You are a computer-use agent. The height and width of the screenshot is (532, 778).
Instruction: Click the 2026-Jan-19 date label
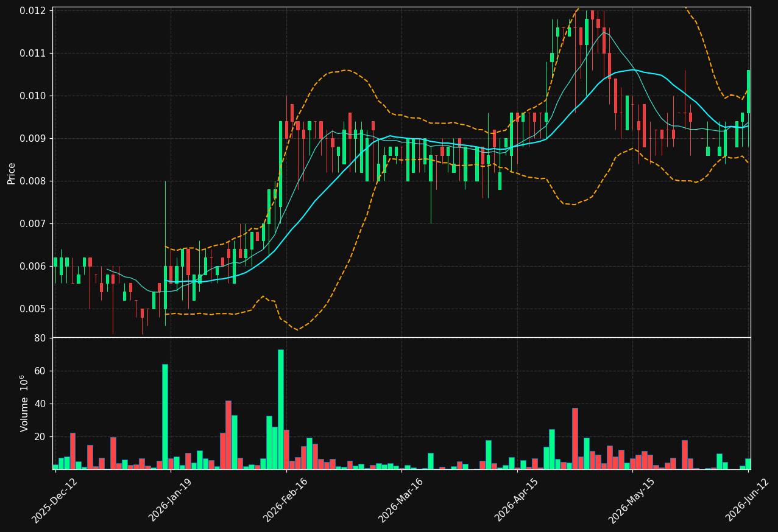coord(169,500)
